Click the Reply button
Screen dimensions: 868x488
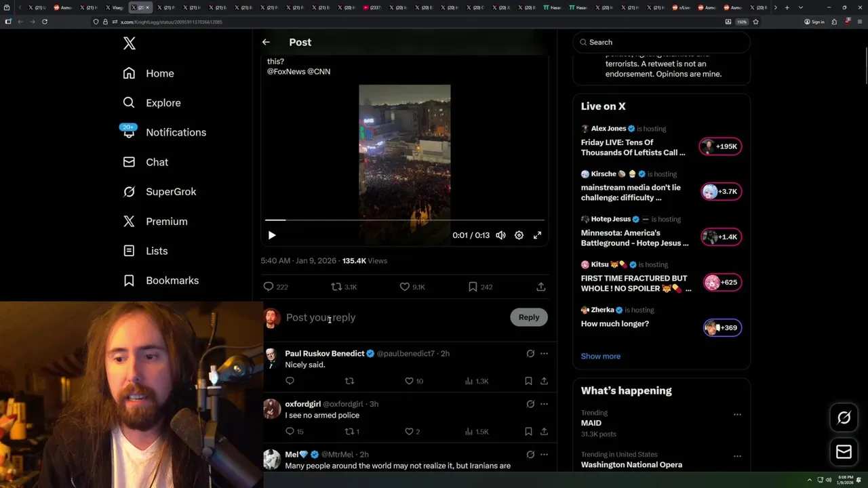pyautogui.click(x=529, y=317)
